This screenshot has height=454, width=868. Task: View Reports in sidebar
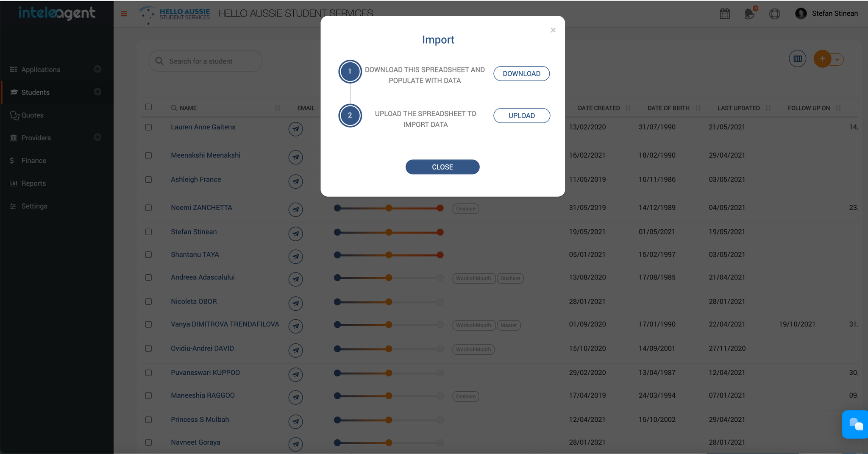(x=33, y=184)
